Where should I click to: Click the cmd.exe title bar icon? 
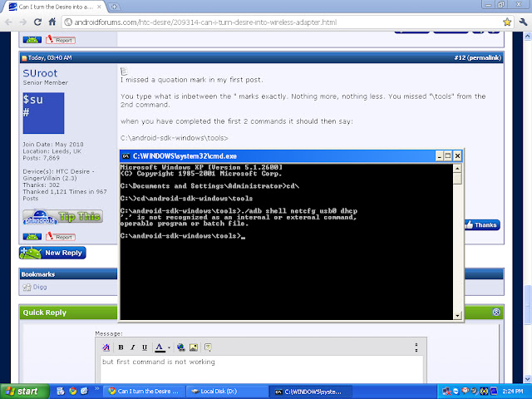coord(126,156)
